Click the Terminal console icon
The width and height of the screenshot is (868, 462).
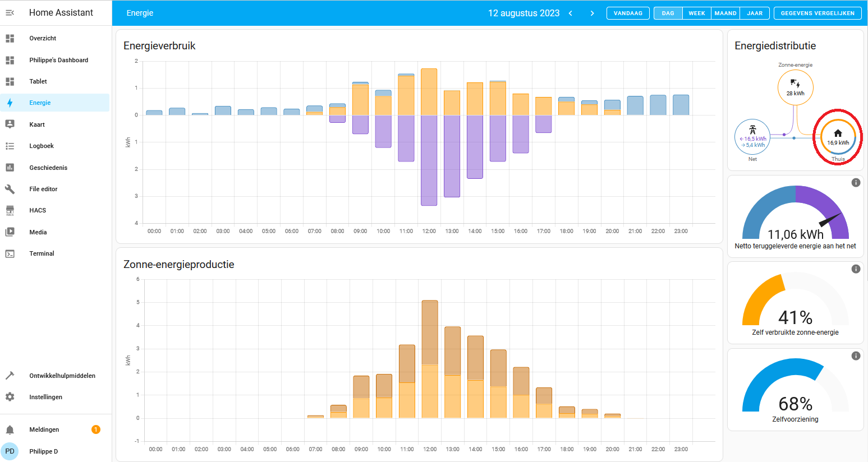pyautogui.click(x=10, y=253)
